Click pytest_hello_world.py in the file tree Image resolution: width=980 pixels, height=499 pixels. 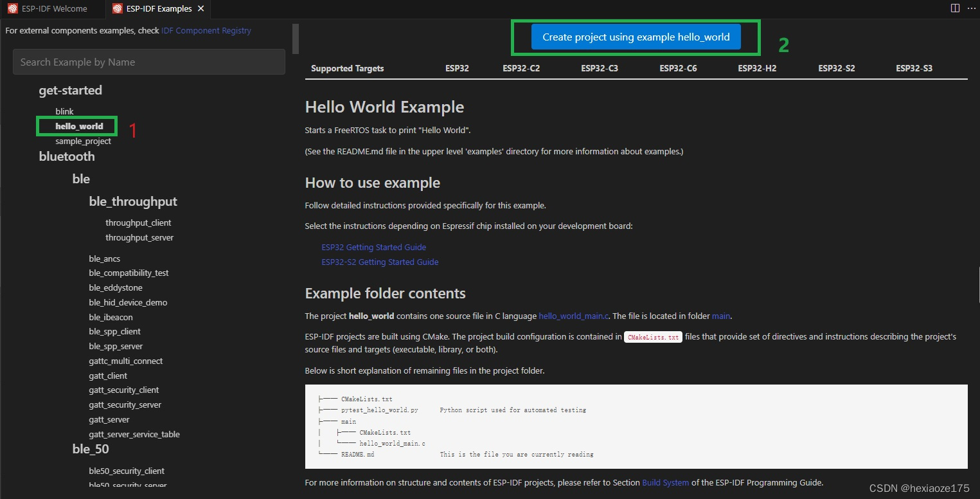coord(380,410)
